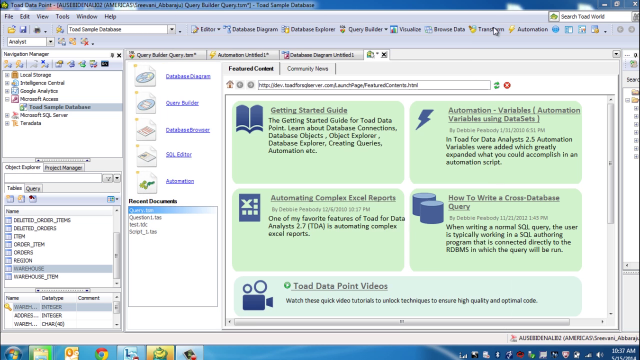Click the Database Browser large icon
The width and height of the screenshot is (640, 360).
[146, 129]
